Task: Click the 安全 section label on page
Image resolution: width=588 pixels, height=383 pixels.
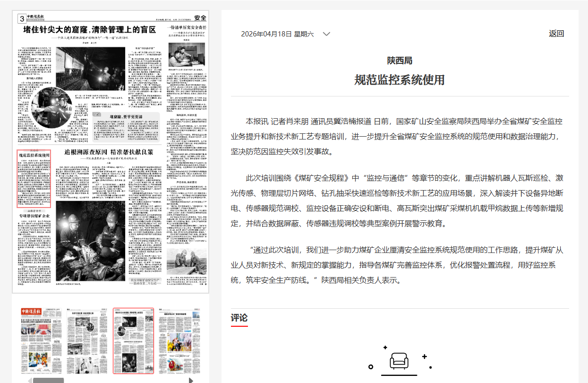Action: tap(200, 18)
